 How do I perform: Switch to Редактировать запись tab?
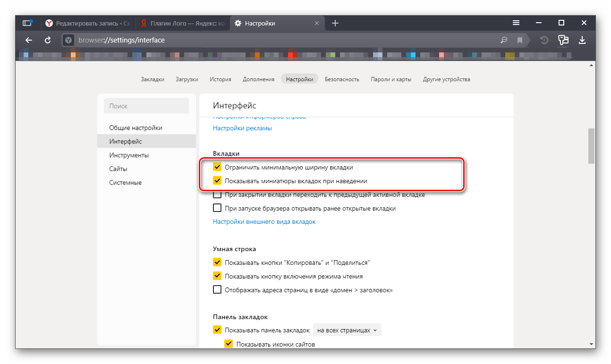(x=88, y=23)
